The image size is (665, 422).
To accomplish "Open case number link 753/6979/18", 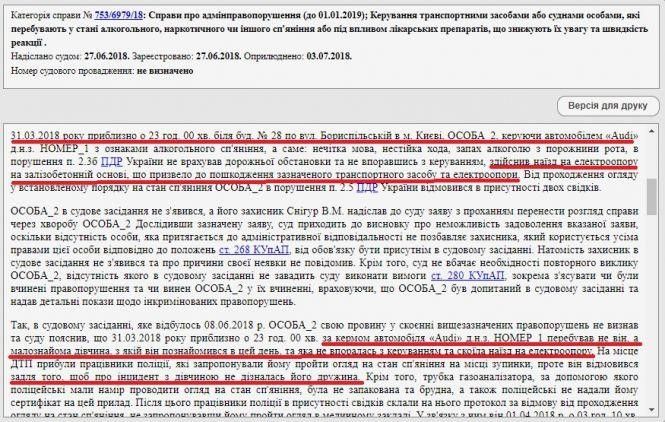I will click(x=119, y=15).
